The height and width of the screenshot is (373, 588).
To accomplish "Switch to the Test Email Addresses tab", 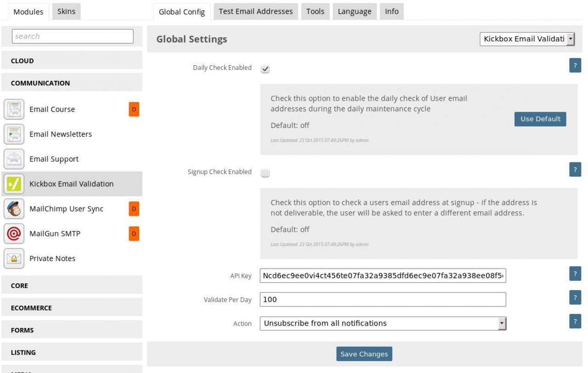I will (255, 11).
